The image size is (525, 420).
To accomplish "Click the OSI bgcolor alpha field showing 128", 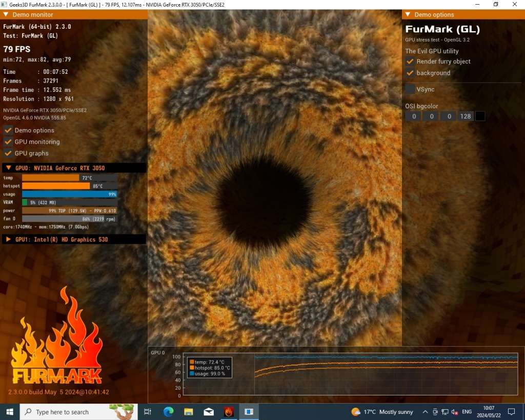I will [x=466, y=116].
